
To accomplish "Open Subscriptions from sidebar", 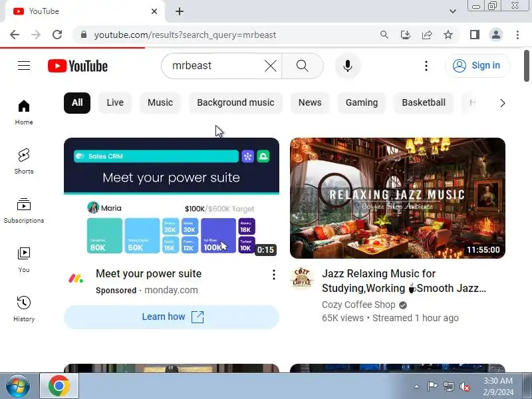I will click(x=24, y=211).
